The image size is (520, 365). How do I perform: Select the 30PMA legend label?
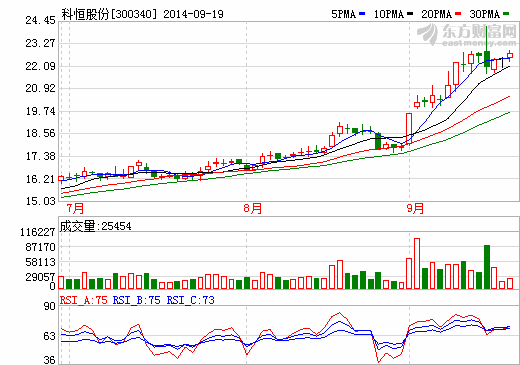pos(485,14)
